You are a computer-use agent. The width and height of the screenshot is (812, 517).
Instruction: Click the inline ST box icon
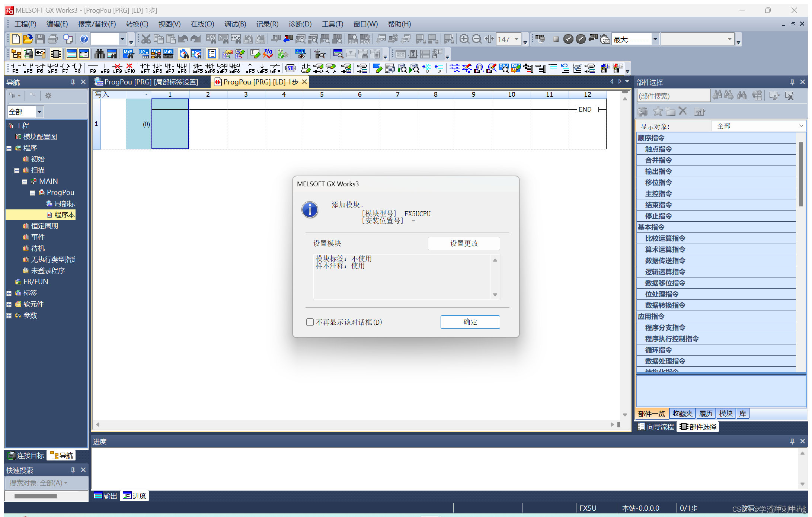click(290, 68)
